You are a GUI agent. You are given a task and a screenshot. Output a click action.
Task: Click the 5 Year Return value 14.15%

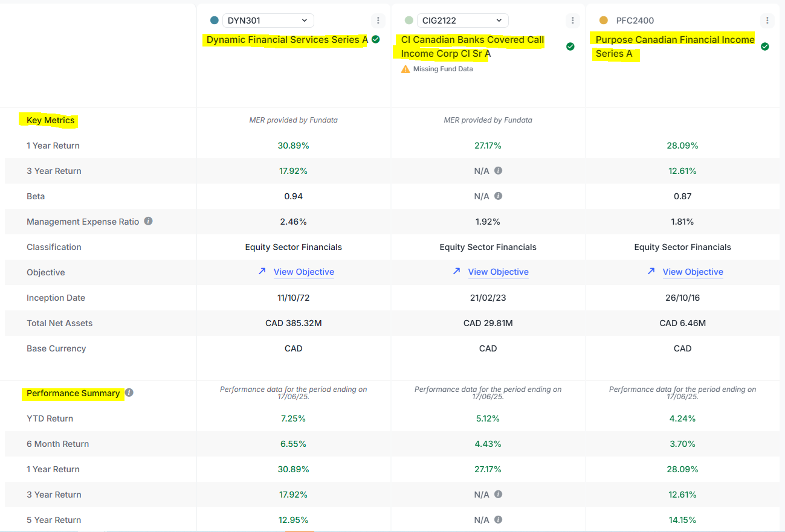(x=683, y=520)
